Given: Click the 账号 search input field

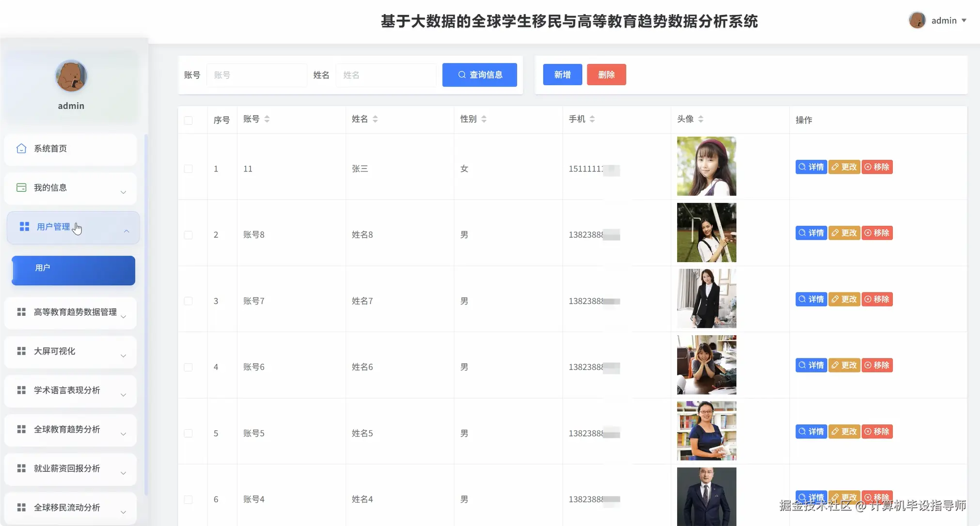Looking at the screenshot, I should tap(257, 75).
